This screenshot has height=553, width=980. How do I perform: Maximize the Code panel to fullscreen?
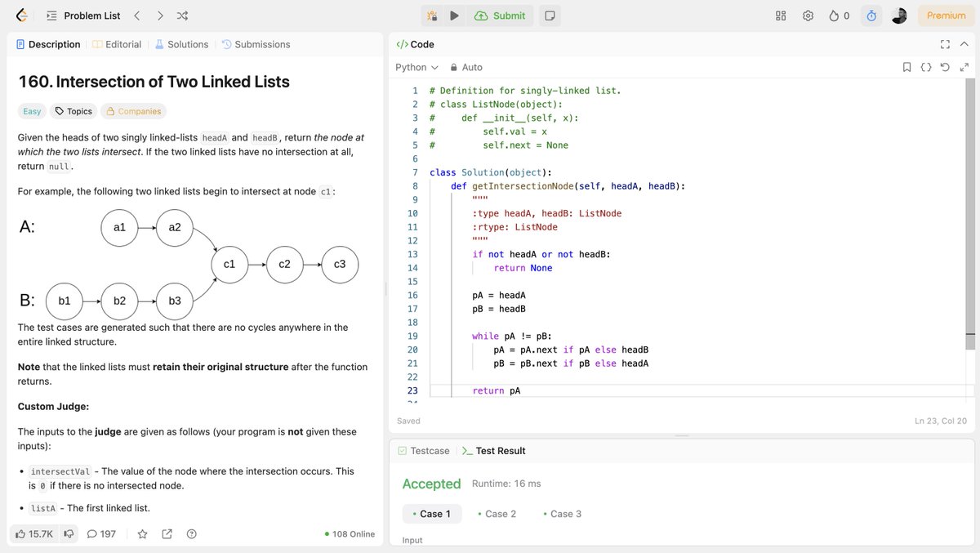tap(945, 44)
